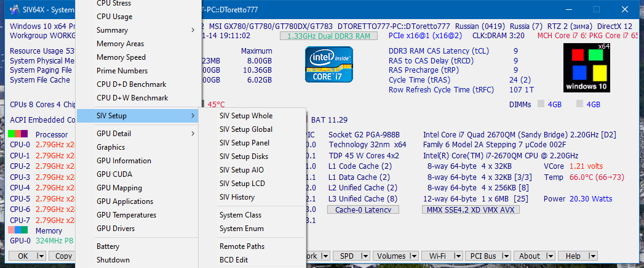The height and width of the screenshot is (268, 644).
Task: Choose Memory Speed menu item
Action: tap(138, 57)
